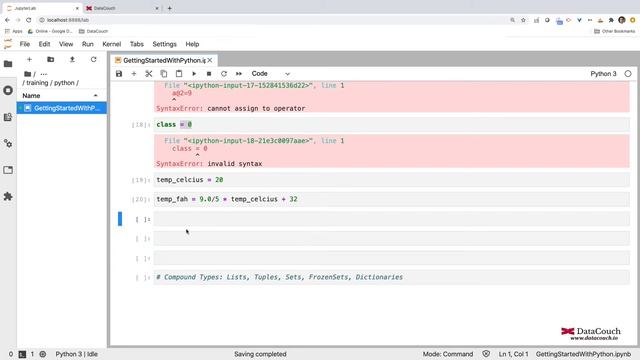Click the trusted notebook shield icon

click(486, 354)
